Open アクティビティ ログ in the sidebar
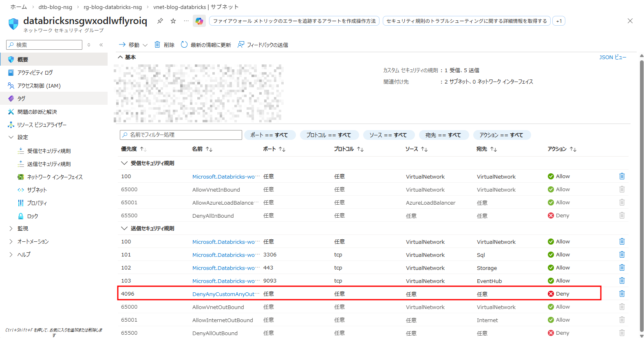Image resolution: width=644 pixels, height=338 pixels. (35, 73)
